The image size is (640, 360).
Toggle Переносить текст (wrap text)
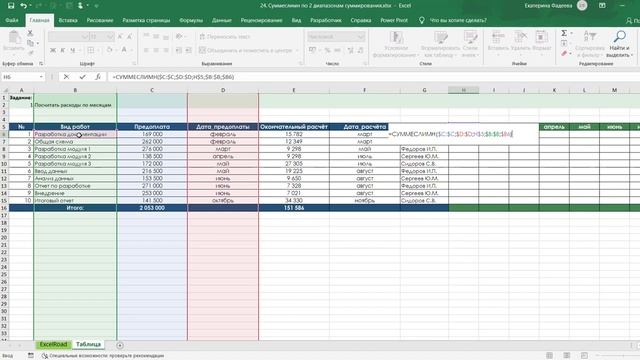pos(224,37)
